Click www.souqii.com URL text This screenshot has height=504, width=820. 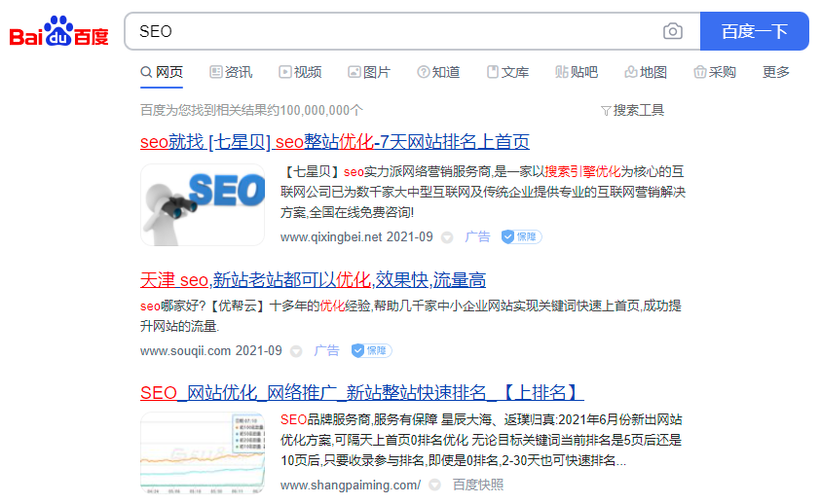tap(186, 350)
